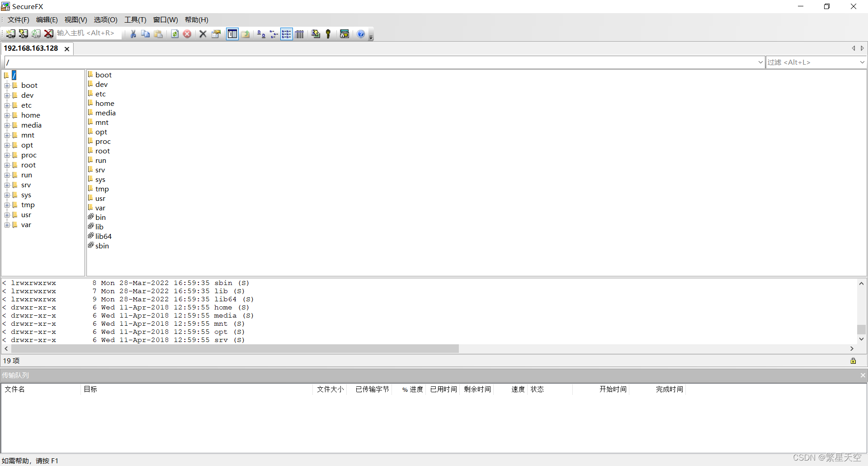Click the red Stop transfer icon
This screenshot has height=466, width=868.
coord(187,34)
